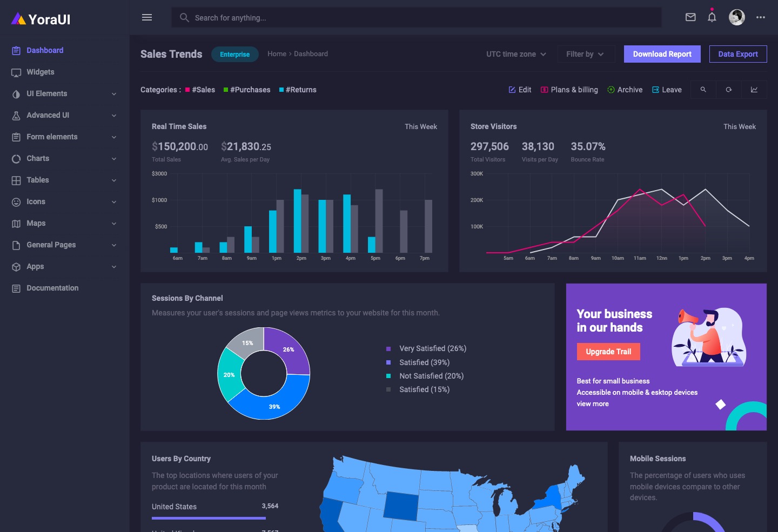Click the Plans & billing icon
Viewport: 778px width, 532px height.
coord(545,90)
